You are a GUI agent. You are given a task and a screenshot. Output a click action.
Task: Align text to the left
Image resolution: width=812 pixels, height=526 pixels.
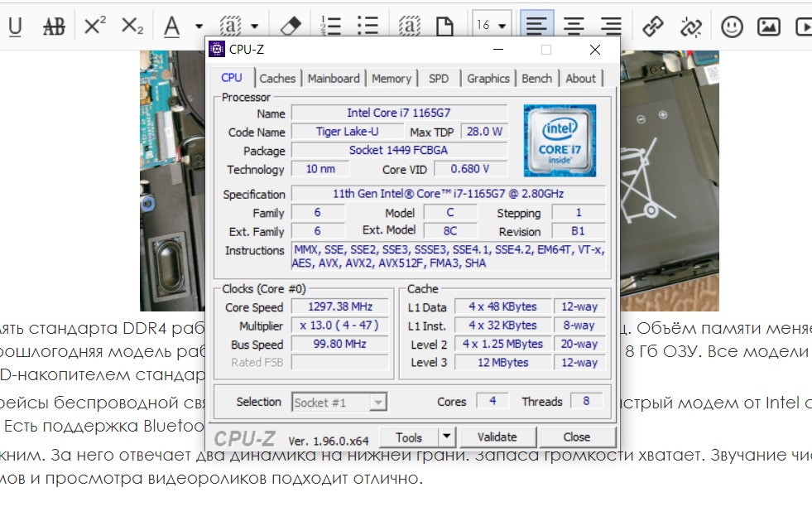(536, 26)
